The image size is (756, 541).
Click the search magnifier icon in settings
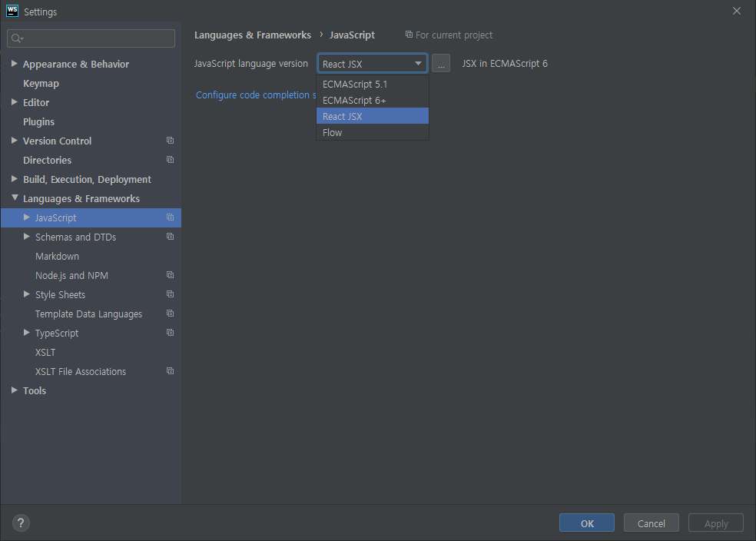(17, 38)
